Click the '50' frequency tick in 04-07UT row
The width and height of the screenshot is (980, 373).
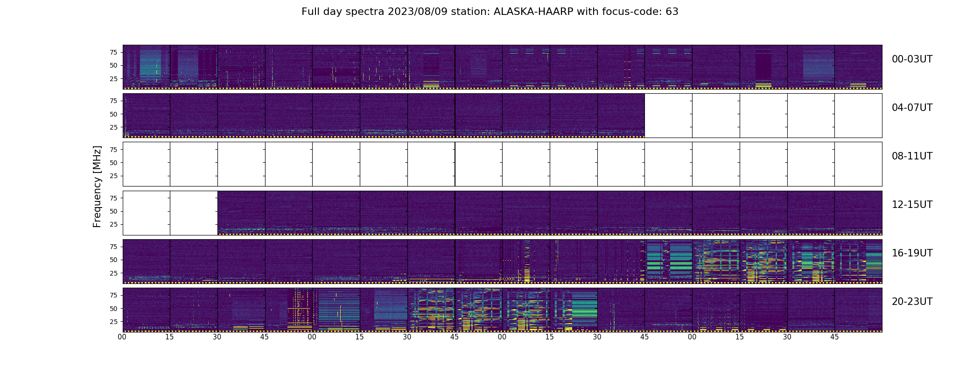113,114
